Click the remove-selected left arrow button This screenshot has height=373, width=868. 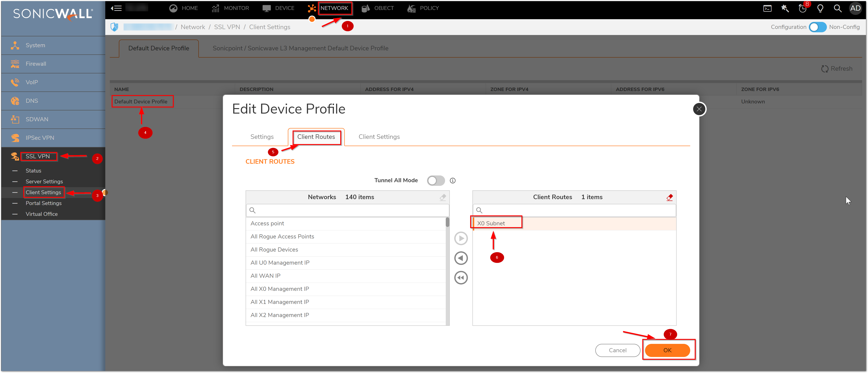(x=461, y=258)
